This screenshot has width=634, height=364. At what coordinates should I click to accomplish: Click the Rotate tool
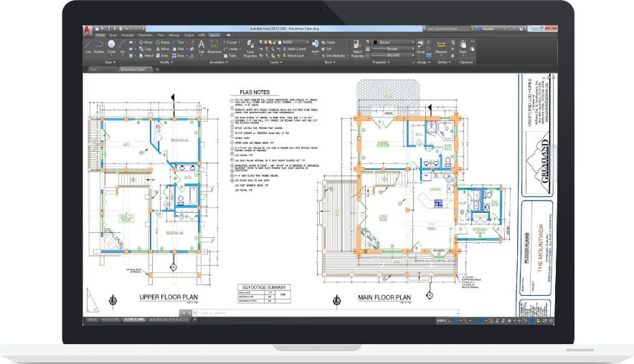pyautogui.click(x=163, y=42)
